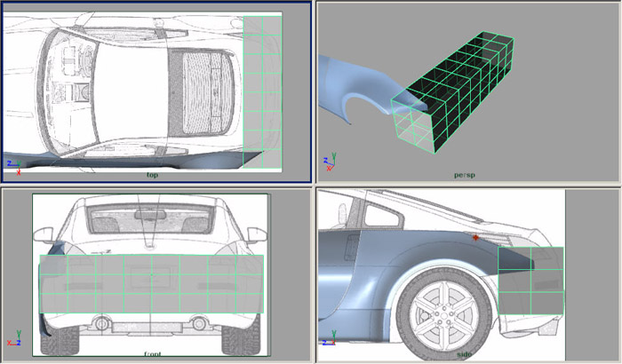622x364 pixels.
Task: Select the polygon grid in the top view
Action: point(262,89)
